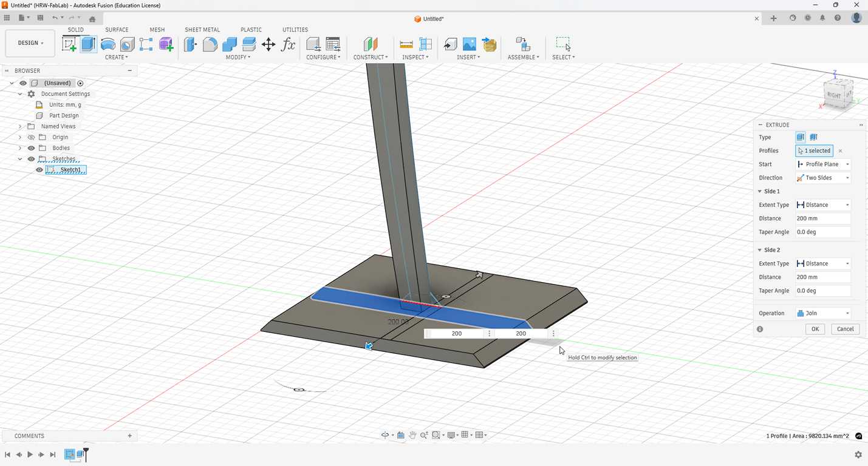Viewport: 868px width, 466px height.
Task: Switch to the Mesh tab
Action: tap(157, 30)
